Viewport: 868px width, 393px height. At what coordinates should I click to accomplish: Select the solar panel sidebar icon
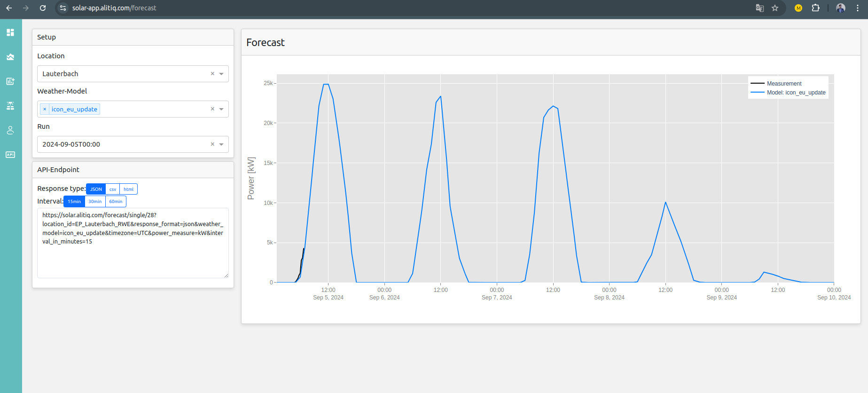coord(10,106)
